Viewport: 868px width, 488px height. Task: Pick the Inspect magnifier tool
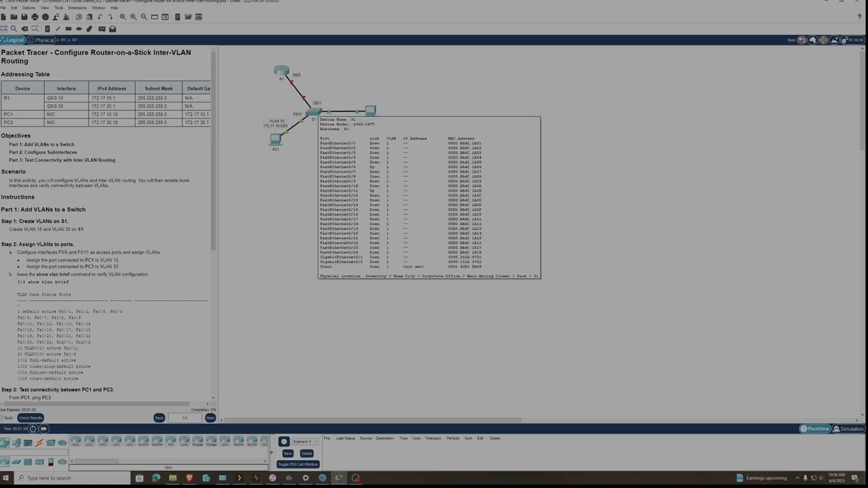pyautogui.click(x=14, y=28)
